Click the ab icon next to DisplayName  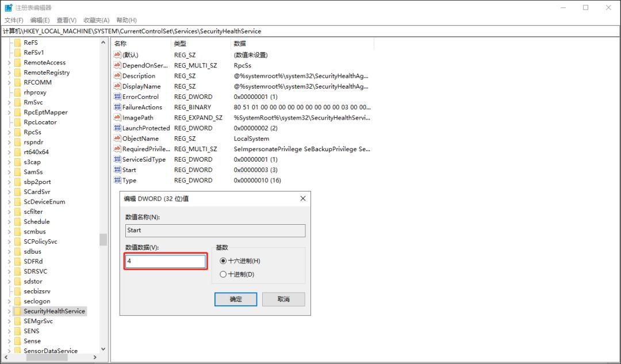[117, 86]
